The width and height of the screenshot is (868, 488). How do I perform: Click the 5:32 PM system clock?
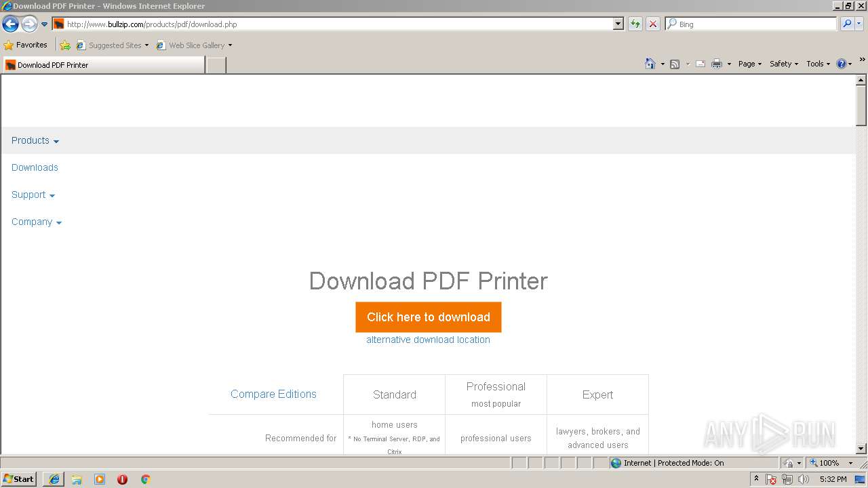click(x=833, y=479)
